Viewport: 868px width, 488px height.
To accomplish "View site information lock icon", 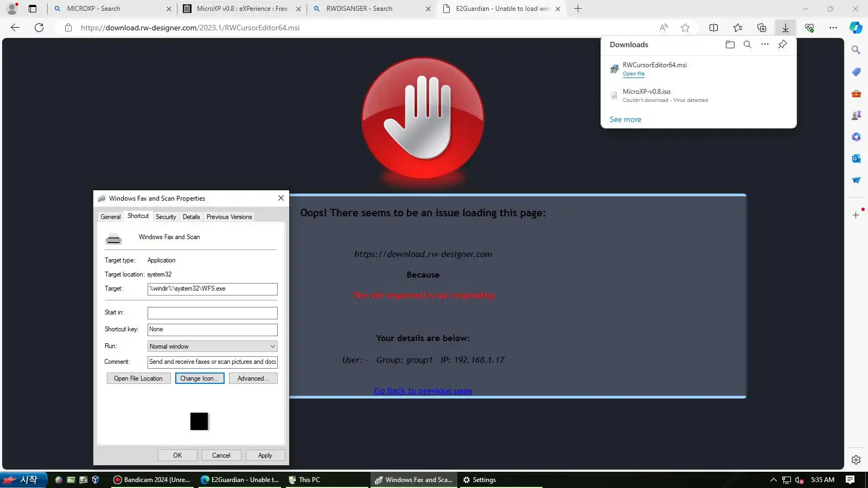I will tap(68, 28).
